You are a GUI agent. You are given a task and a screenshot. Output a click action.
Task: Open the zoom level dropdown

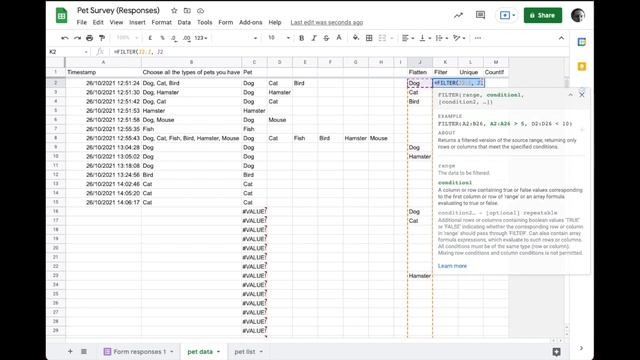point(127,38)
